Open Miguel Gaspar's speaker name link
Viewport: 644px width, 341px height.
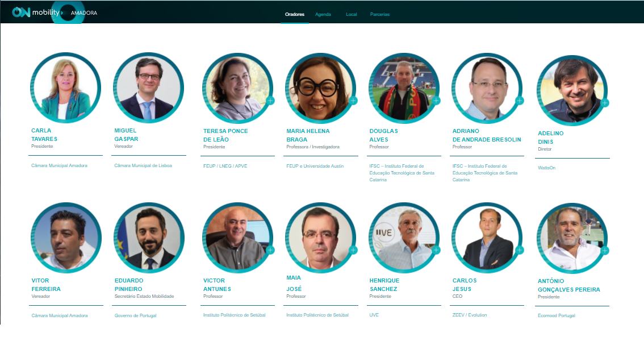tap(126, 135)
